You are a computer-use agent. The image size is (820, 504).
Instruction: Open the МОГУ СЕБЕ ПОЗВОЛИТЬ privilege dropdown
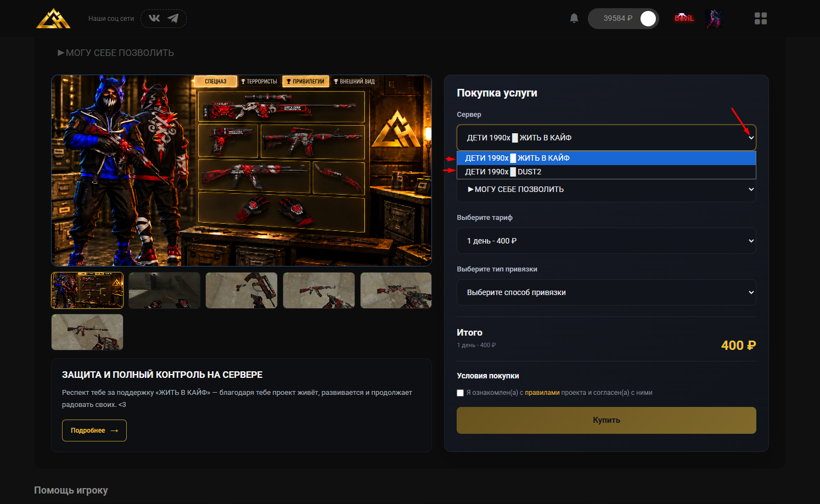[x=606, y=190]
